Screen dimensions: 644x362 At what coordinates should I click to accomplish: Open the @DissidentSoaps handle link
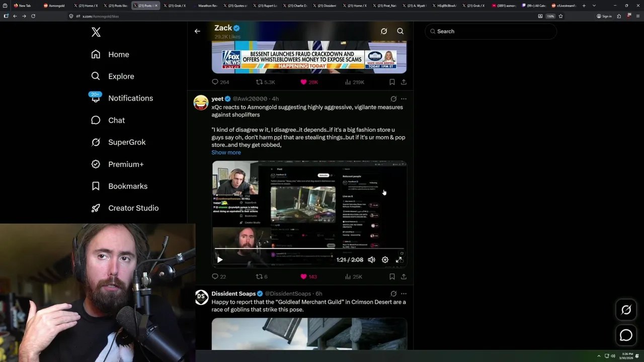click(288, 294)
